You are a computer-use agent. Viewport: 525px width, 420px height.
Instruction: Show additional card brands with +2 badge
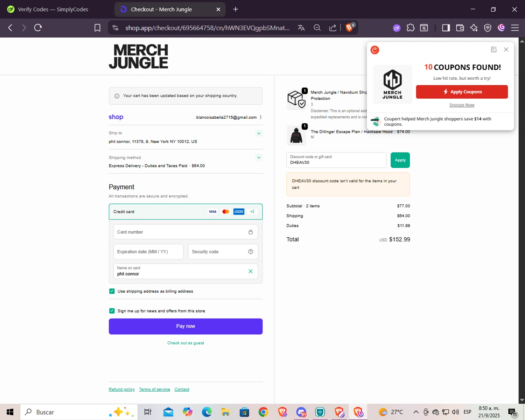[x=252, y=211]
